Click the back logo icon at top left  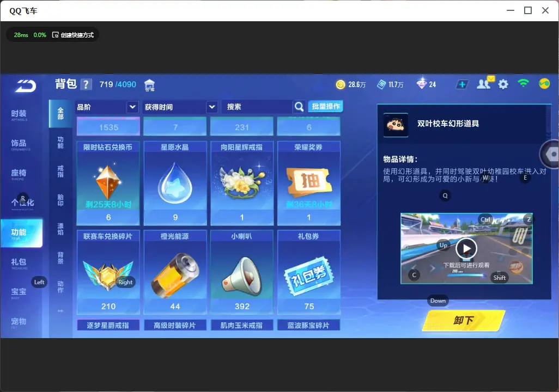pos(26,86)
